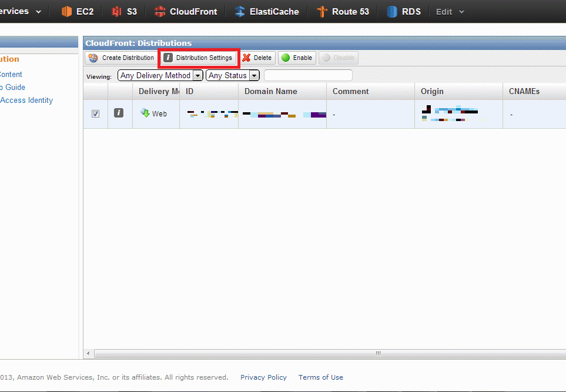Click the CloudFront icon in top bar
Image resolution: width=566 pixels, height=392 pixels.
point(159,12)
